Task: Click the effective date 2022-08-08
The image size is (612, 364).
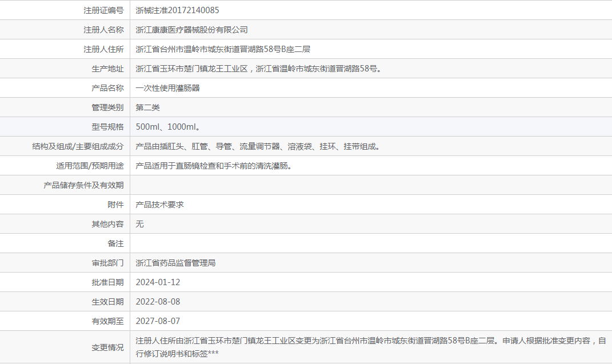Action: tap(158, 302)
